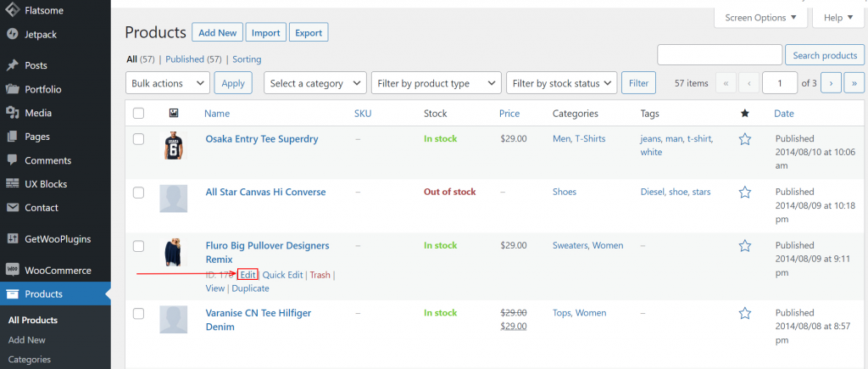
Task: Click the Filter button
Action: [639, 83]
